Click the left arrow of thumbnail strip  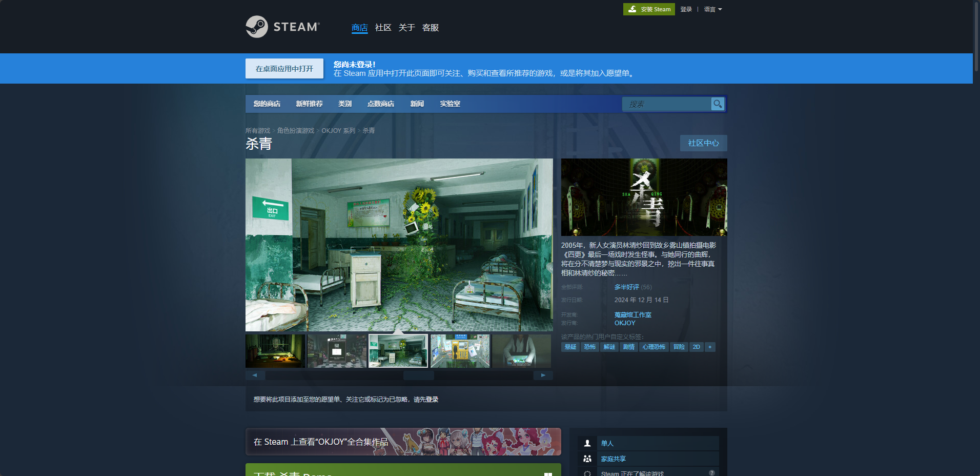tap(255, 375)
